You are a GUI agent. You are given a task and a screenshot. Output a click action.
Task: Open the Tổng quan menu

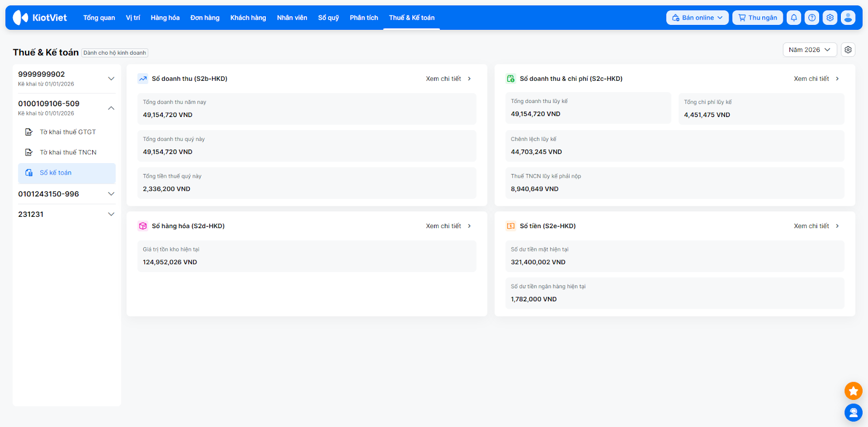(99, 18)
